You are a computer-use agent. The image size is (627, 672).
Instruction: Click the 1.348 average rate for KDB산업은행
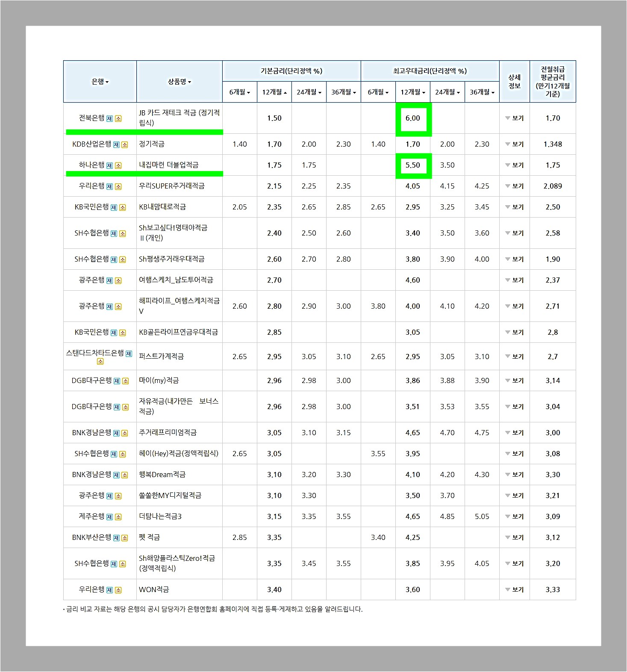pos(553,144)
